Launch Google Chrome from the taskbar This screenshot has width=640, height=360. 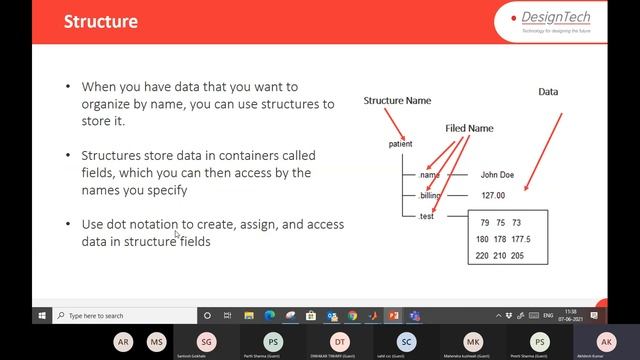click(353, 316)
